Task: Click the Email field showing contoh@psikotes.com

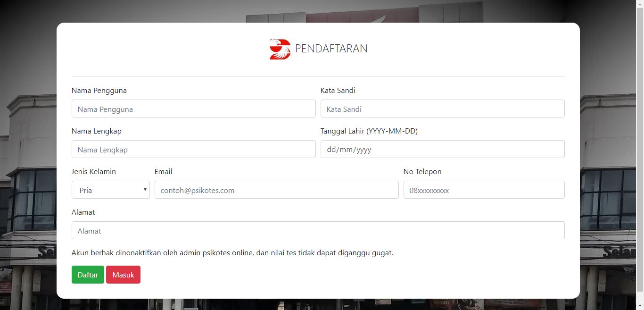Action: click(x=276, y=190)
